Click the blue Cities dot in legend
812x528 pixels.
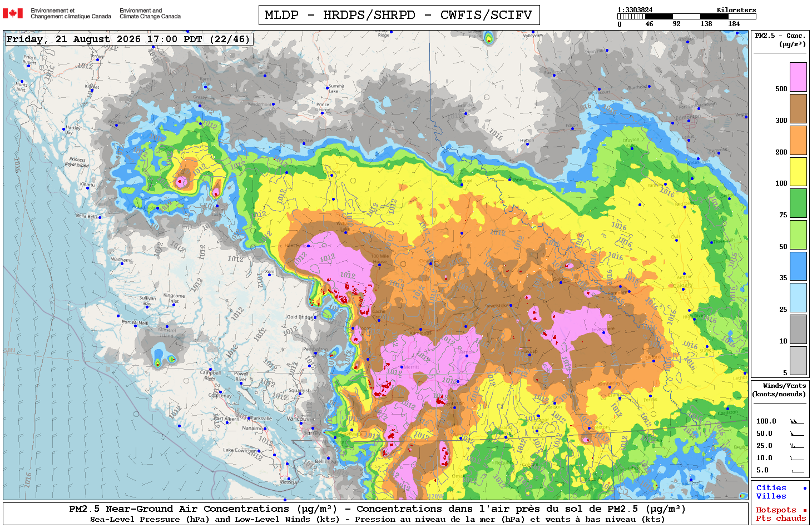pyautogui.click(x=805, y=488)
